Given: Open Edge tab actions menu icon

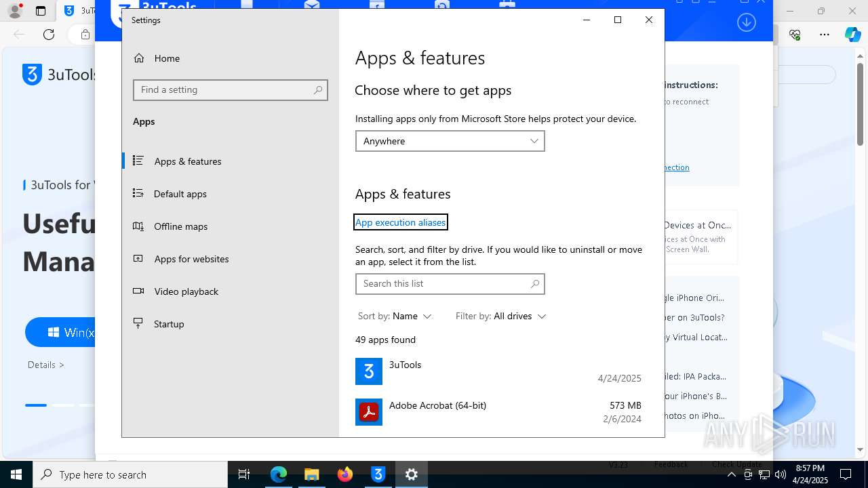Looking at the screenshot, I should pyautogui.click(x=41, y=11).
